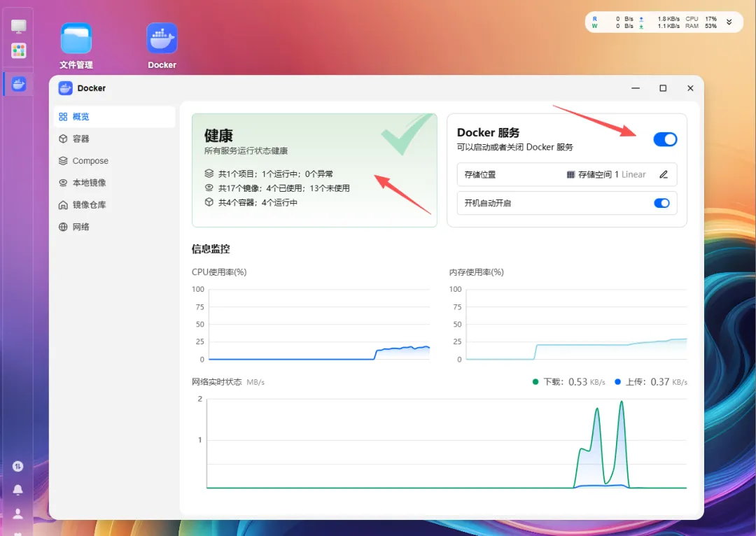This screenshot has width=756, height=536.
Task: Minimize the Docker window
Action: click(x=636, y=88)
